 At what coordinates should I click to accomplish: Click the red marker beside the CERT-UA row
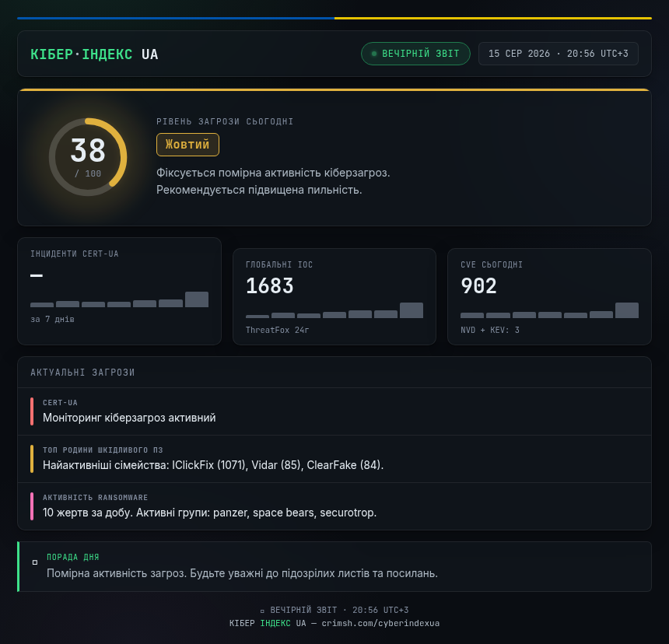tap(32, 411)
